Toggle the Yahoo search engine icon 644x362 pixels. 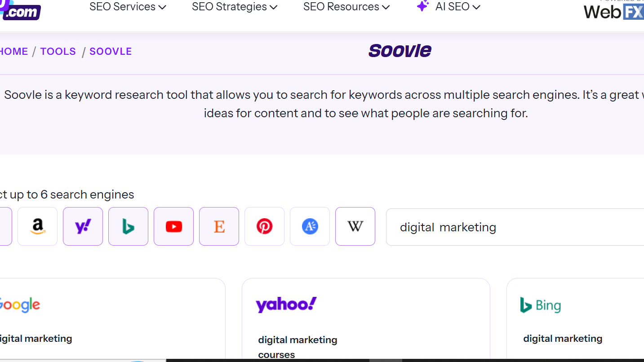(x=83, y=226)
